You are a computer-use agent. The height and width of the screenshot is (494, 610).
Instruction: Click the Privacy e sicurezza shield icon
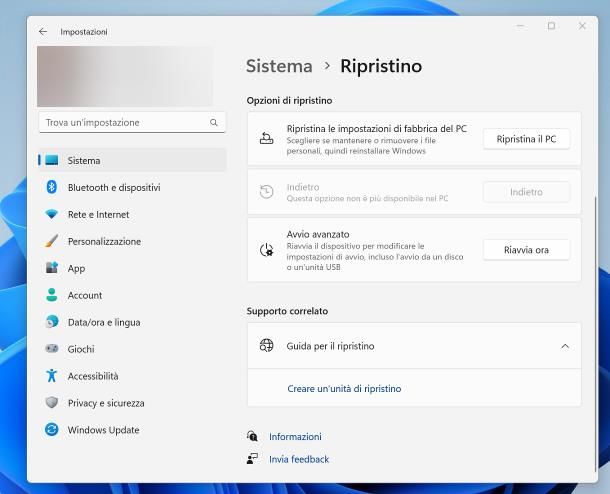(x=51, y=403)
